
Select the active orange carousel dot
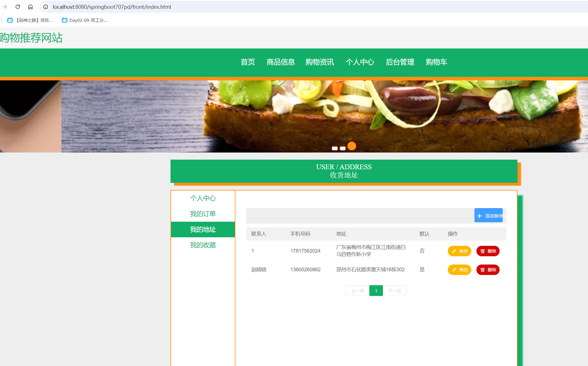[x=351, y=146]
